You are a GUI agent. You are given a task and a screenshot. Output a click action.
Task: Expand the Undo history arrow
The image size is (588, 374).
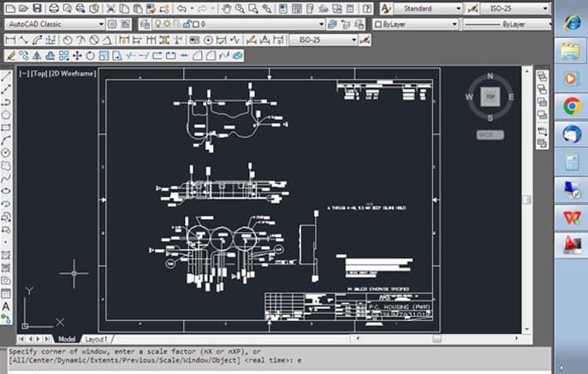(x=192, y=9)
